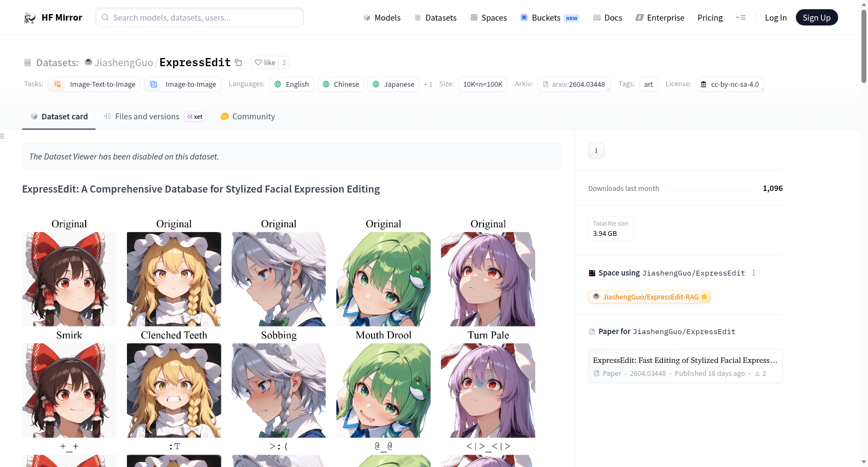
Task: Open the Turn Pale example image
Action: [x=488, y=391]
